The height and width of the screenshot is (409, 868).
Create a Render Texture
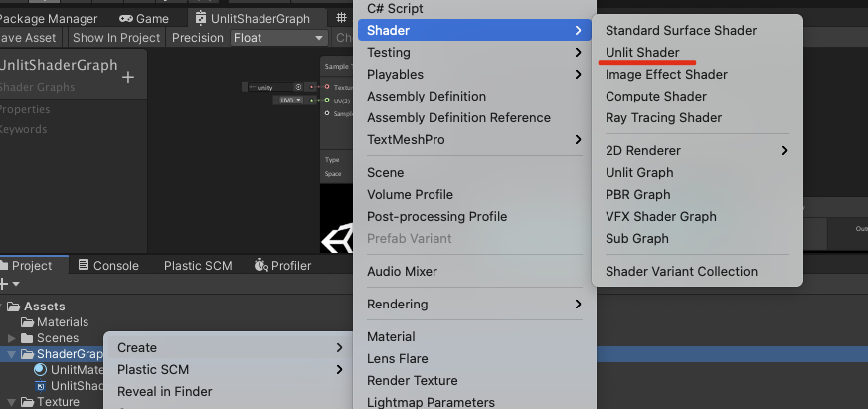pos(412,381)
